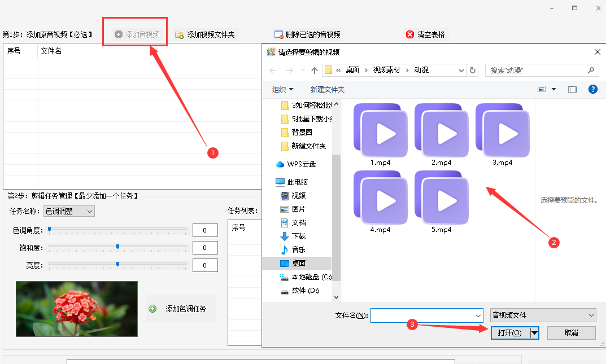Select 下载 in navigation tree

(293, 236)
